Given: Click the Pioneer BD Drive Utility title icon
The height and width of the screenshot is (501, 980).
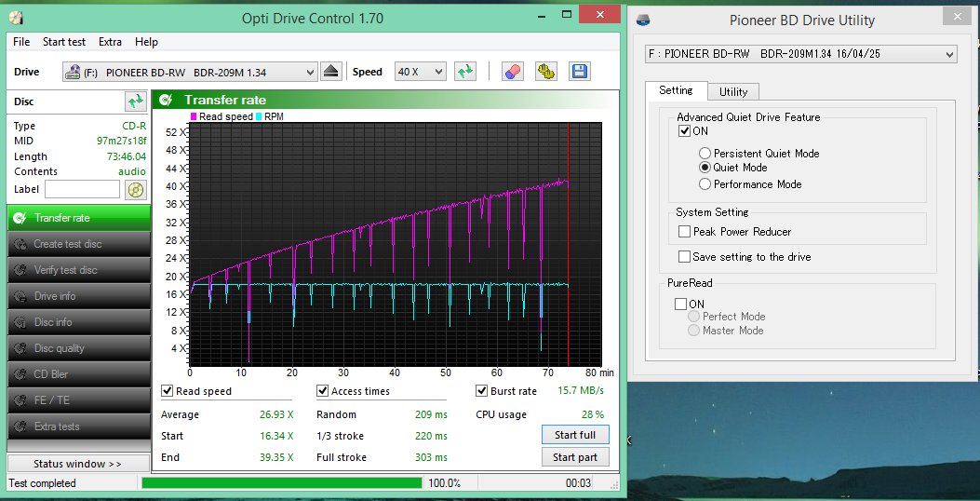Looking at the screenshot, I should pos(643,20).
